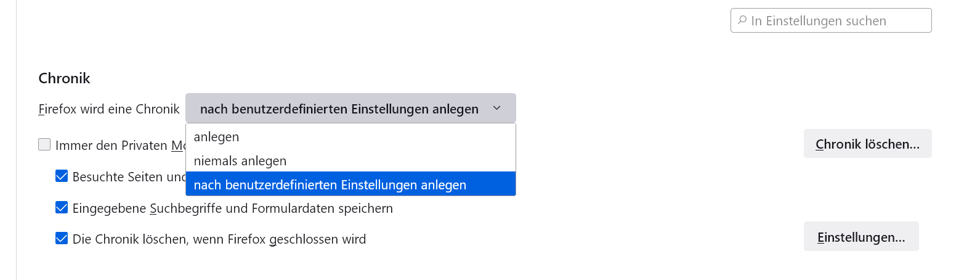Select highlighted 'nach benutzerdefinierten Einstellungen anlegen' list entry
Screen dimensions: 980x280
pos(330,185)
